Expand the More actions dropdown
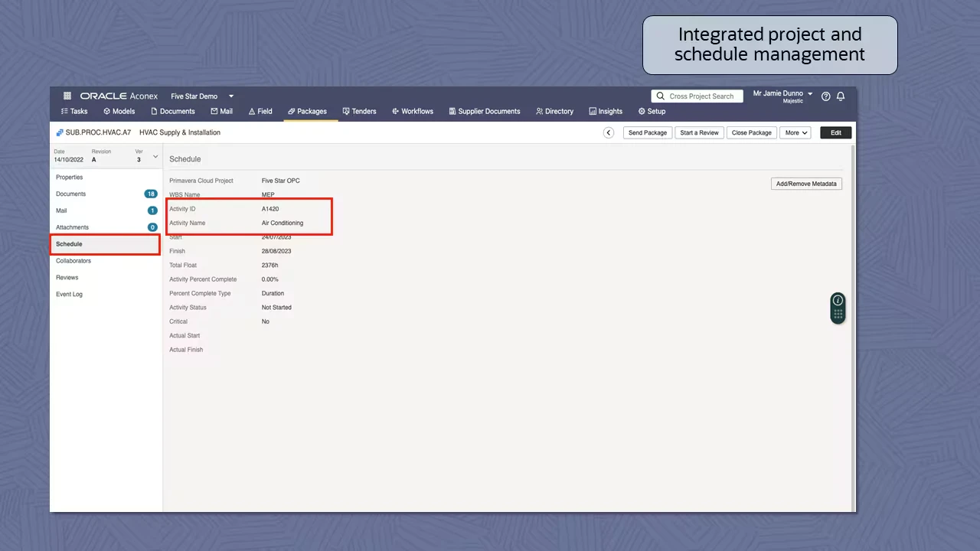This screenshot has width=980, height=551. coord(795,132)
